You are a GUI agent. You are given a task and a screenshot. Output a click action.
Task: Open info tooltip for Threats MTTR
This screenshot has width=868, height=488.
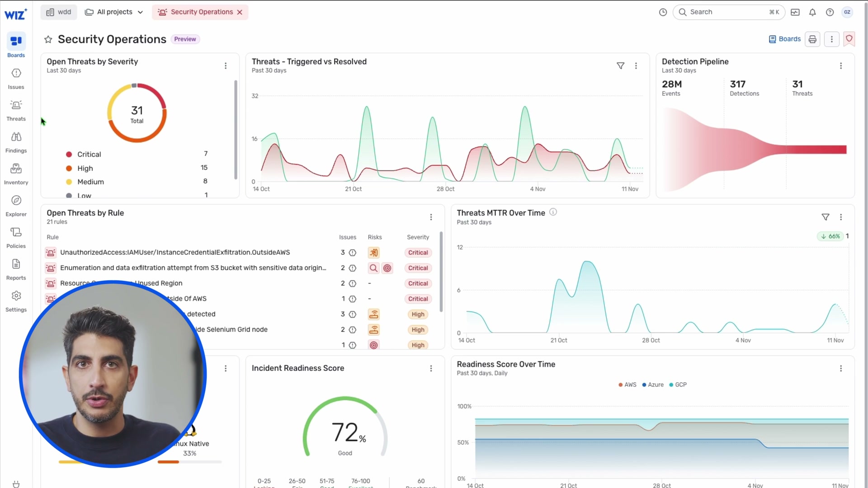pyautogui.click(x=553, y=212)
